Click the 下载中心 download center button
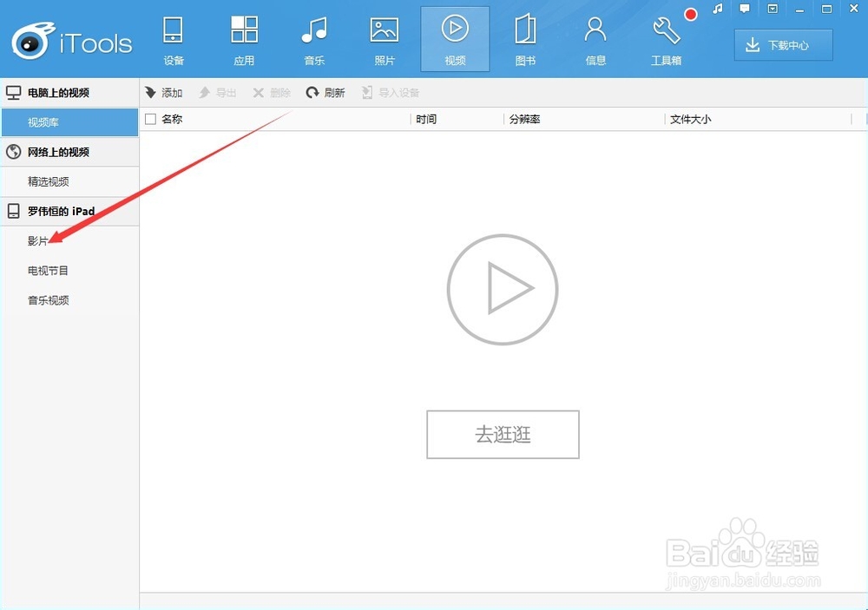Image resolution: width=868 pixels, height=610 pixels. pyautogui.click(x=784, y=45)
